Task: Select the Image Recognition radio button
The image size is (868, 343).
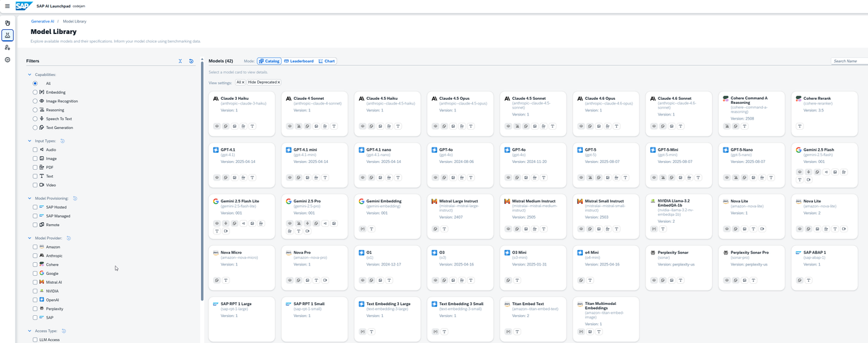Action: pyautogui.click(x=35, y=101)
